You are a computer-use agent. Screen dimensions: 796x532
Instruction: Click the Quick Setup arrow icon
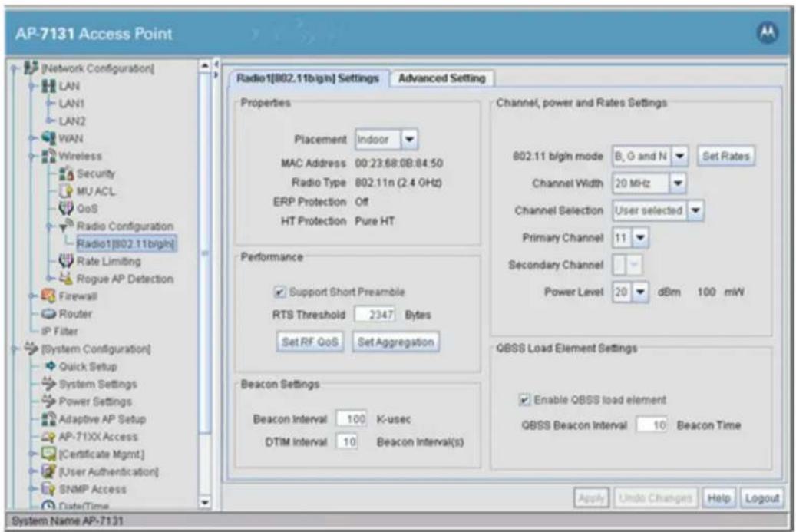click(50, 365)
